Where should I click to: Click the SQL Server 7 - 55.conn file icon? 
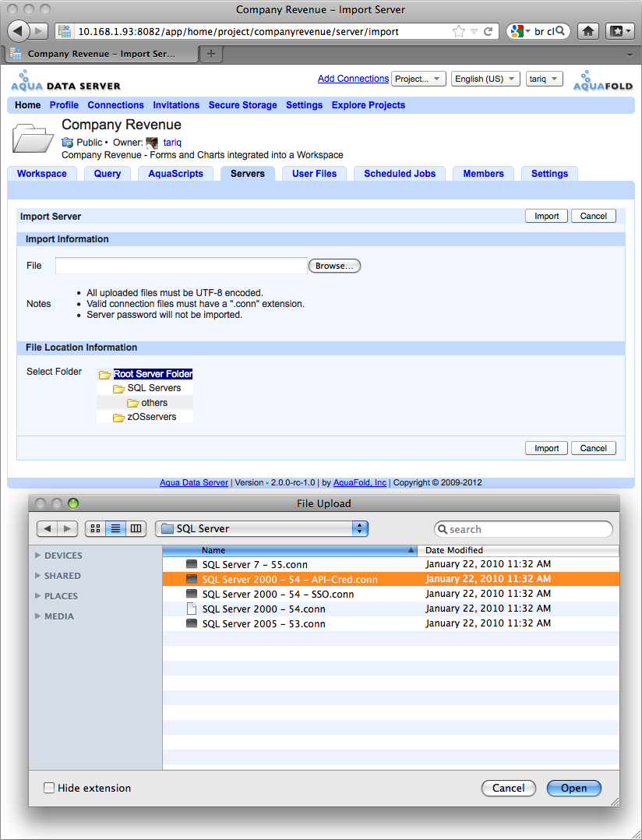[191, 564]
